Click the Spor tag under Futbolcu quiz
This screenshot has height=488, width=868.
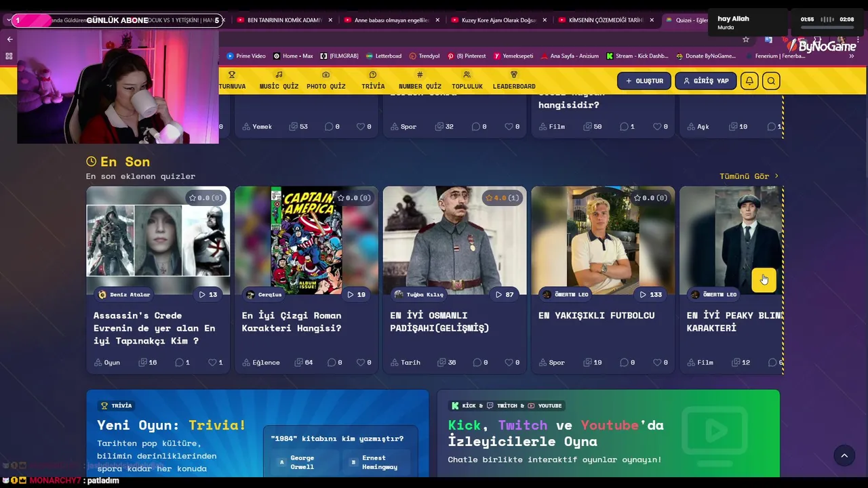pyautogui.click(x=552, y=363)
